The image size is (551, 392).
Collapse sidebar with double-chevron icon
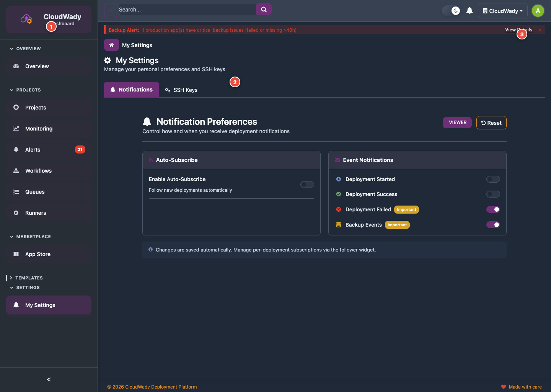pos(49,379)
